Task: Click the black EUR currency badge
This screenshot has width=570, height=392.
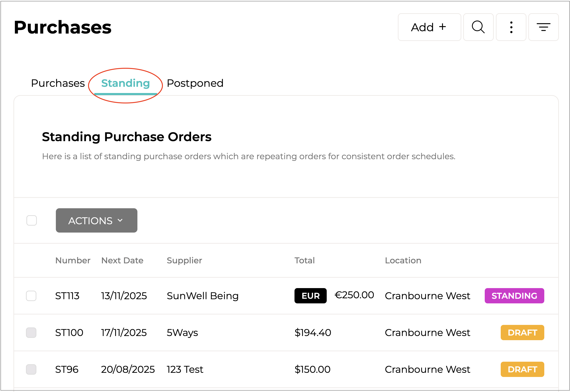Action: coord(310,296)
